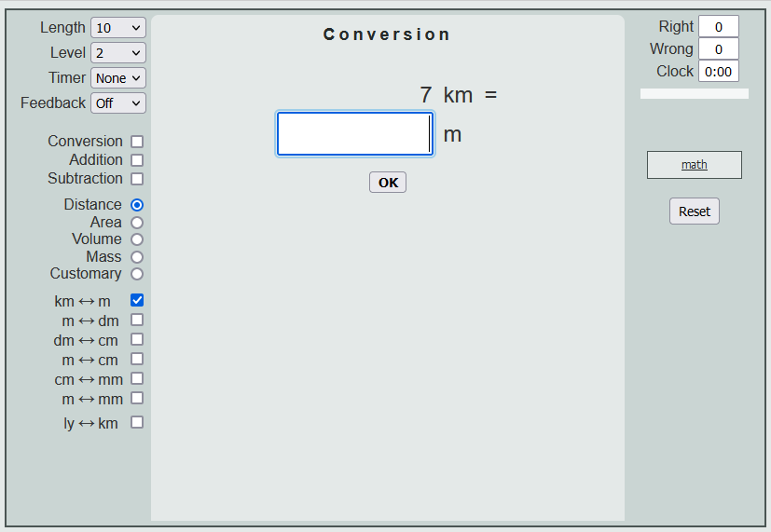Submit answer with the OK button

pyautogui.click(x=388, y=183)
